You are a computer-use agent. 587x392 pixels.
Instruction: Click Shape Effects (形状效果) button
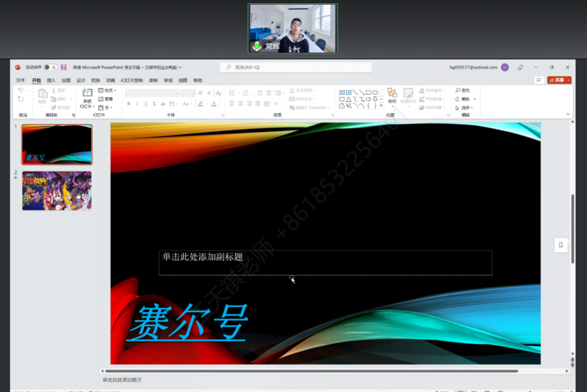[x=433, y=108]
